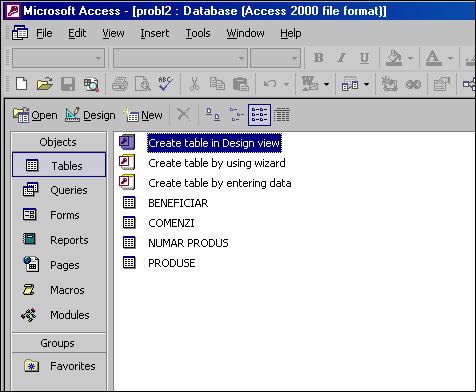Select the PRODUSE table

pyautogui.click(x=172, y=263)
